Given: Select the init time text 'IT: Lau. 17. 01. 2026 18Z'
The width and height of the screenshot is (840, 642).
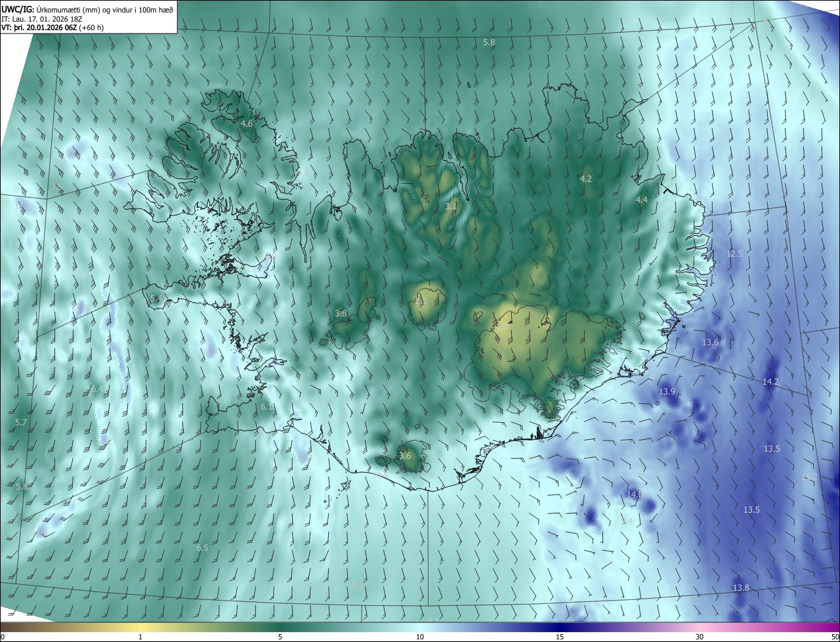Looking at the screenshot, I should coord(42,18).
